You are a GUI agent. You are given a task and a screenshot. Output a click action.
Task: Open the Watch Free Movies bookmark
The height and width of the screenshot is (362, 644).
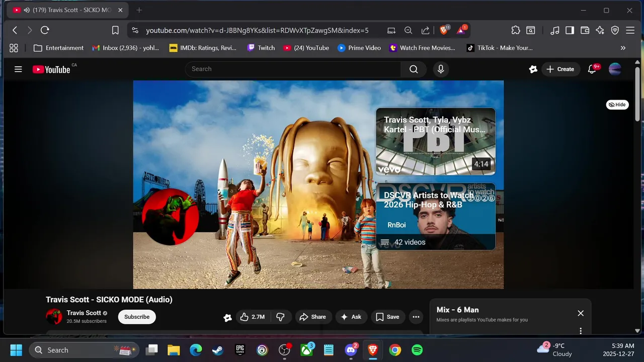423,48
